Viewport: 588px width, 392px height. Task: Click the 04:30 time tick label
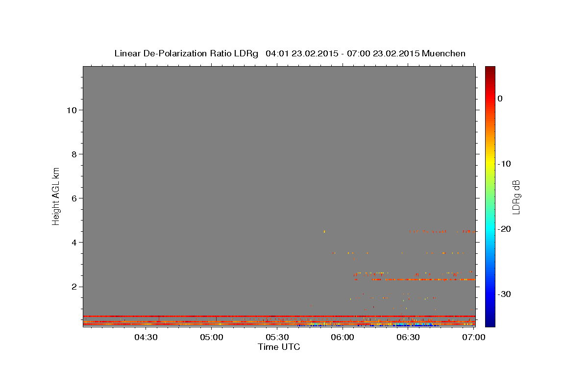146,337
